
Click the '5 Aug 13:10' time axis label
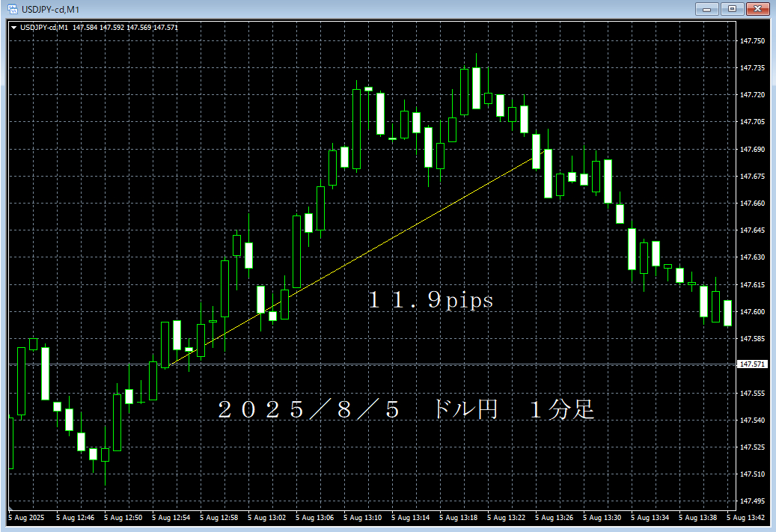[x=363, y=518]
